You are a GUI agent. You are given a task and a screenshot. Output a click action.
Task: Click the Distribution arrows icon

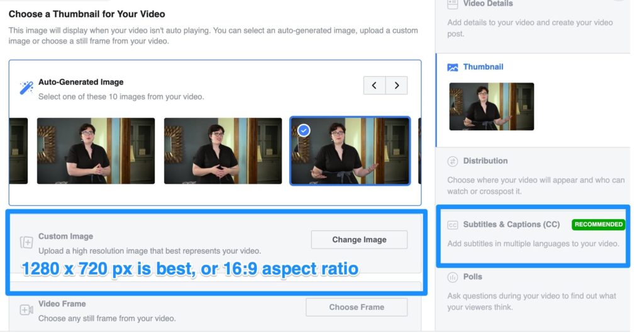453,161
